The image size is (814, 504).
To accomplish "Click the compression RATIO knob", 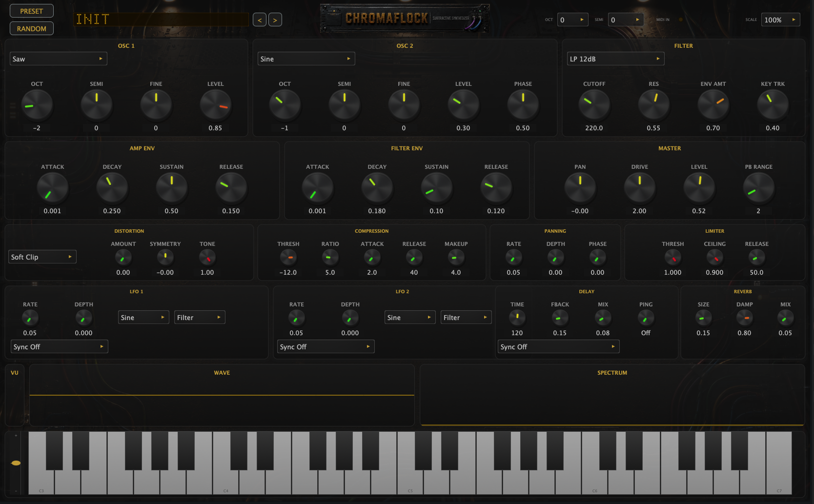I will [330, 257].
